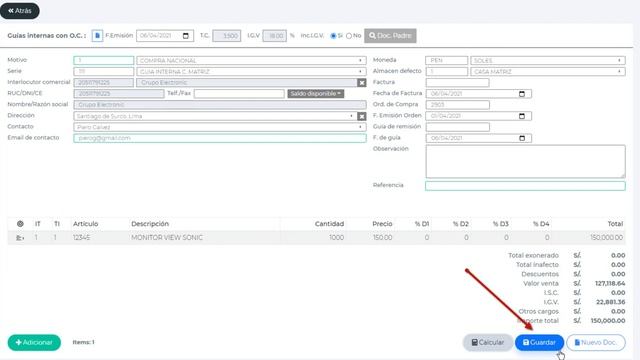
Task: Clear the Interlocutor comercial with the X icon
Action: point(362,83)
